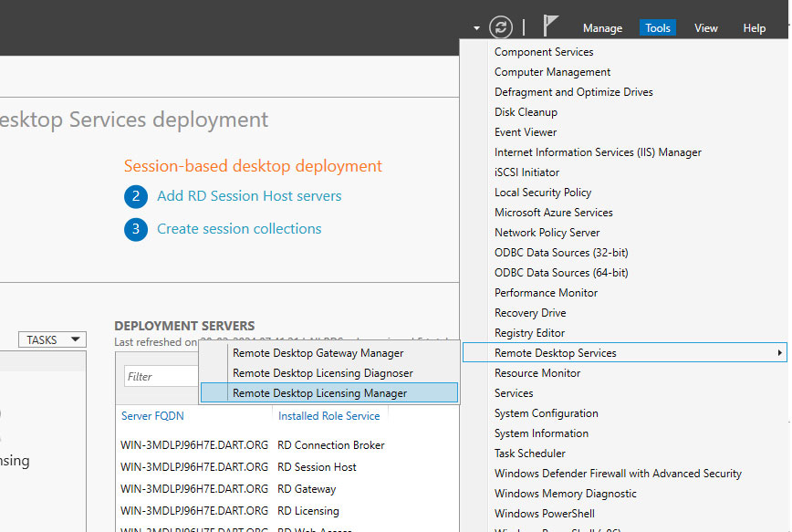Image resolution: width=792 pixels, height=532 pixels.
Task: Click the Filter input box
Action: [x=161, y=377]
